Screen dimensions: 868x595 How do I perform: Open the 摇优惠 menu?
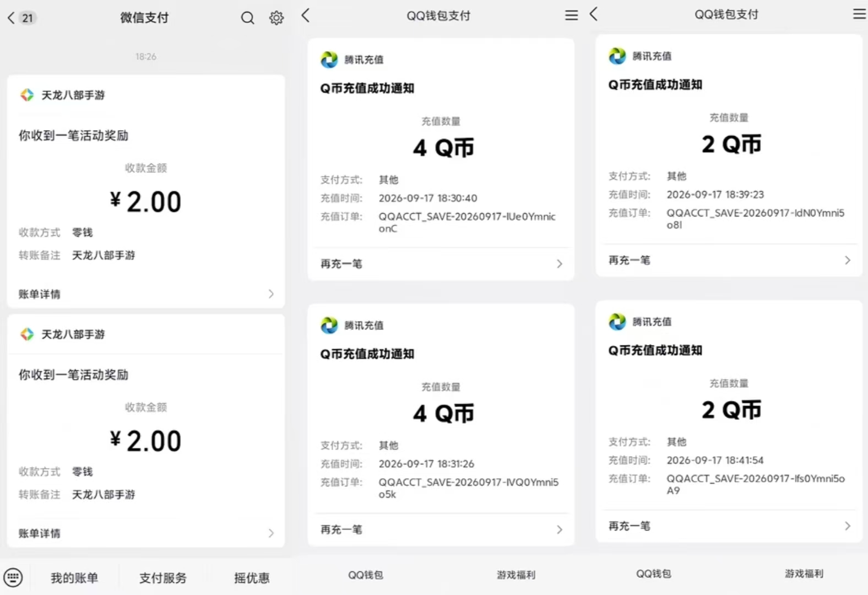pyautogui.click(x=252, y=578)
